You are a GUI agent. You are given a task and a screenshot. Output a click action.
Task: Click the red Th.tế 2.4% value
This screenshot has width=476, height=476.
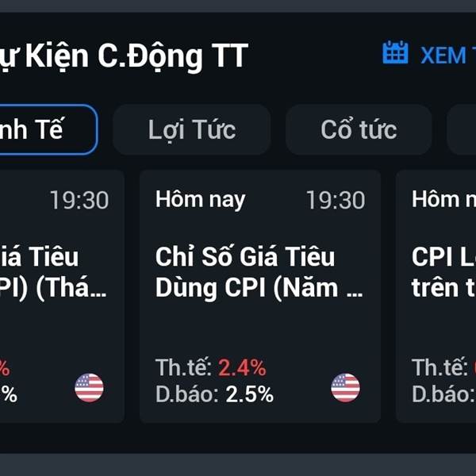tap(242, 367)
